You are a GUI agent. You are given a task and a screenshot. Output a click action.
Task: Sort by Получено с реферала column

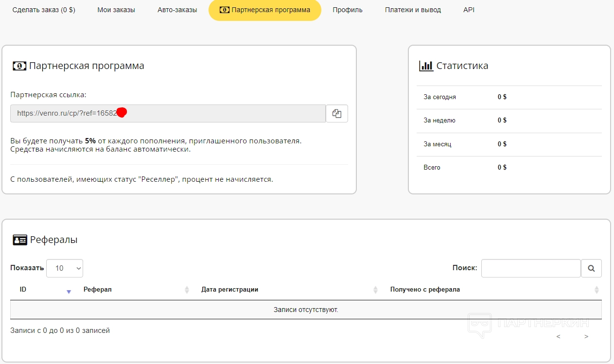pyautogui.click(x=596, y=290)
